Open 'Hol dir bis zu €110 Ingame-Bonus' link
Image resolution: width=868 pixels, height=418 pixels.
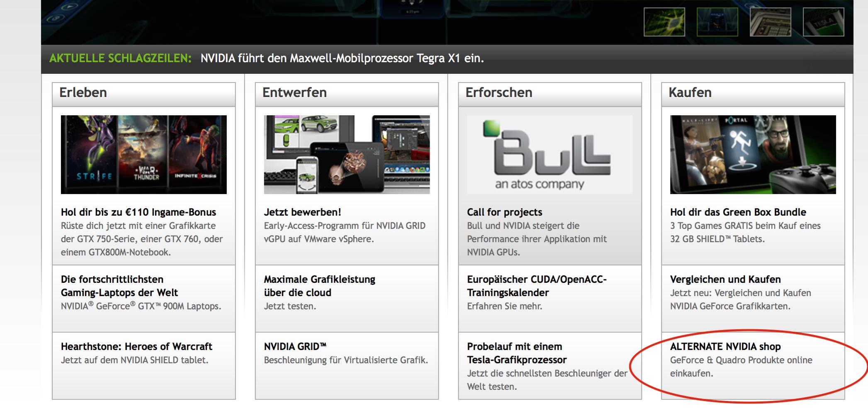(139, 212)
